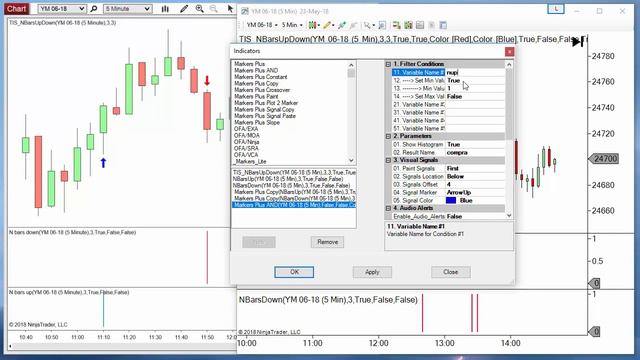The image size is (640, 360).
Task: Select 'Markers Plus Paint' in indicator list
Action: (x=256, y=96)
